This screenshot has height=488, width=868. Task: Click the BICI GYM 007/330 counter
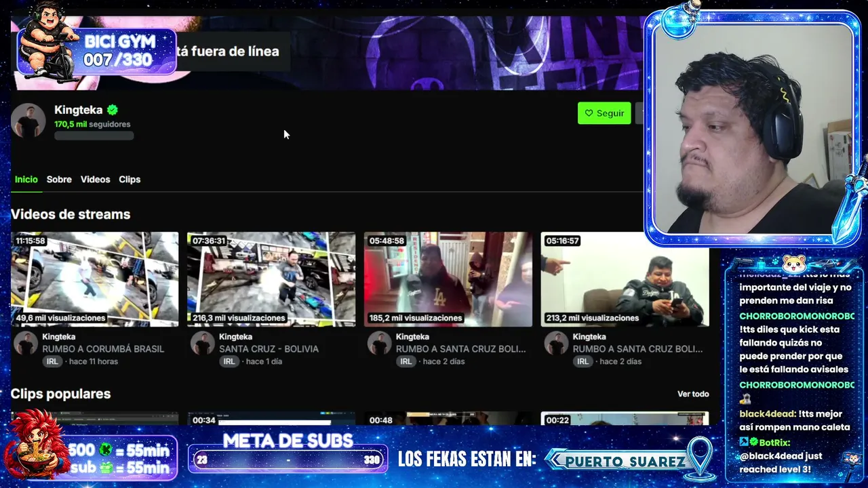click(118, 52)
